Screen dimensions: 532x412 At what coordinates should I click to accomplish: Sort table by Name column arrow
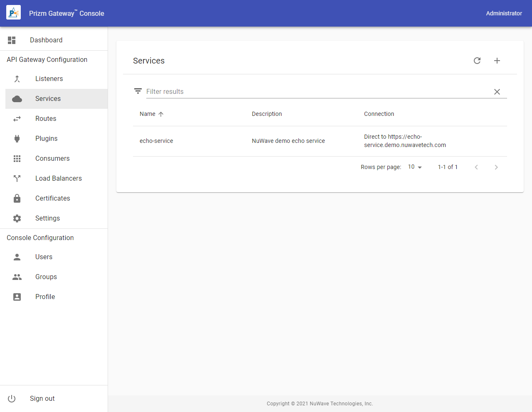tap(161, 114)
